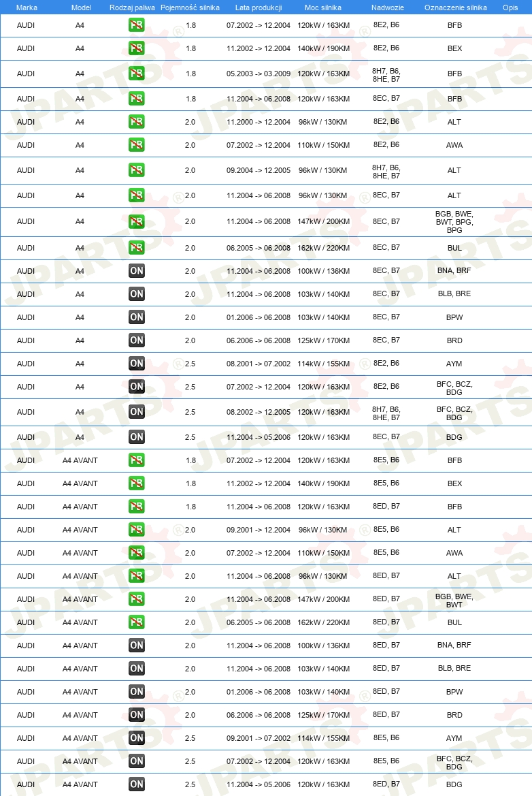
Task: Click date range 08.2002 -> 12.2005
Action: pyautogui.click(x=259, y=412)
